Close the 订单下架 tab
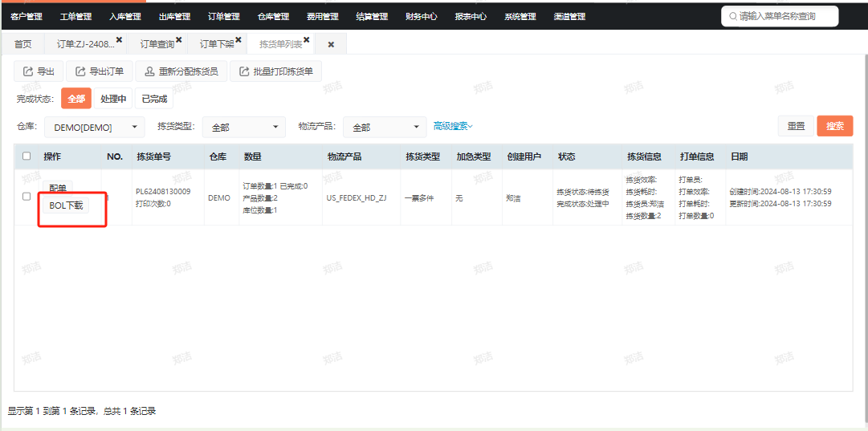 tap(238, 40)
